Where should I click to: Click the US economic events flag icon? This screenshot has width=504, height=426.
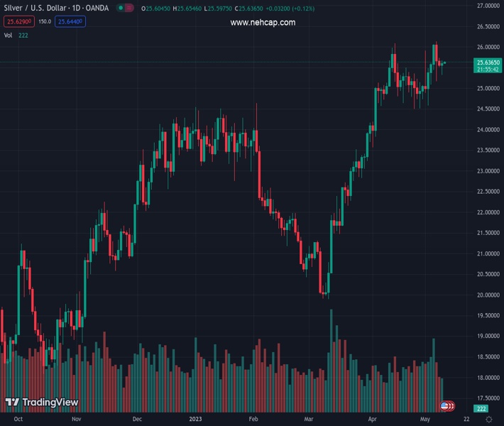point(446,406)
